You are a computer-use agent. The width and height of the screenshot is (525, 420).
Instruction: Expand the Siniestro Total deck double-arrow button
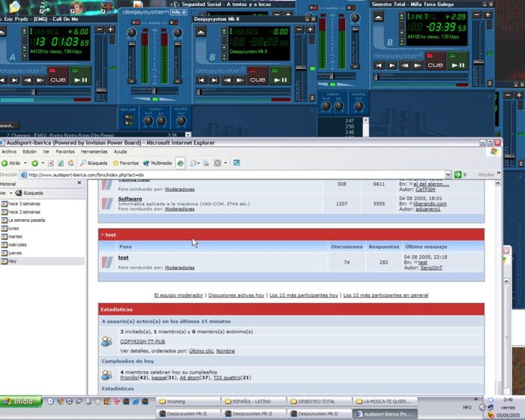pyautogui.click(x=490, y=83)
